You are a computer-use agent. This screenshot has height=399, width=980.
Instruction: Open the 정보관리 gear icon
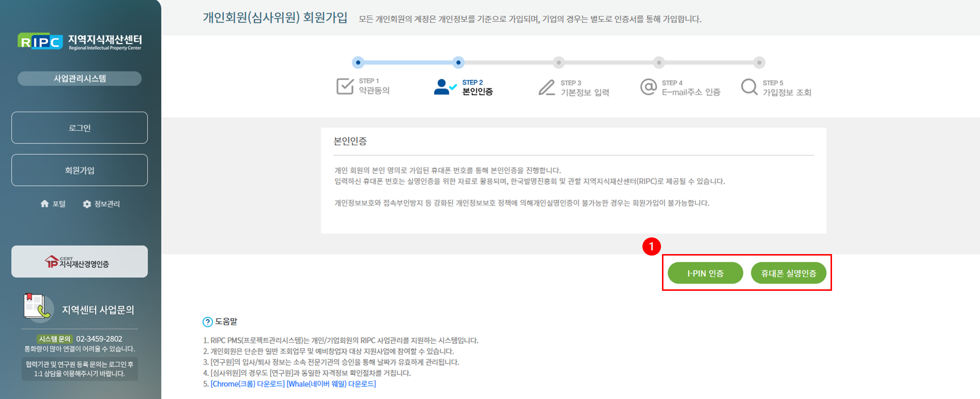click(x=87, y=204)
